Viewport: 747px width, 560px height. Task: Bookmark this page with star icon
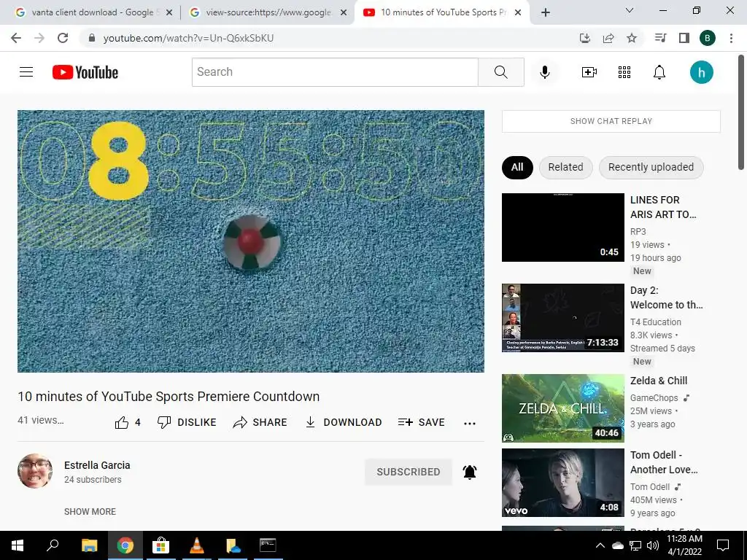(x=632, y=38)
